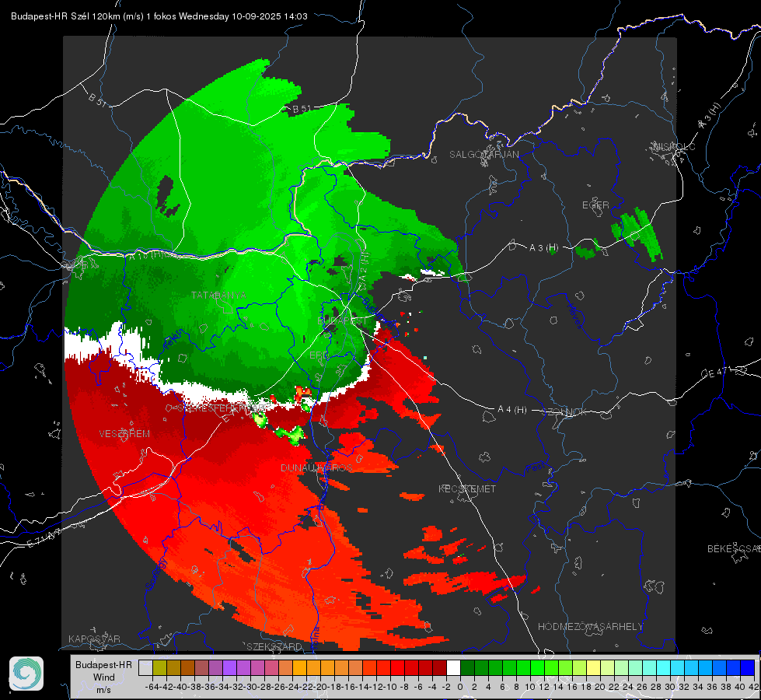Choose the purple swatch between -34 and -32
This screenshot has width=761, height=700.
tap(229, 668)
